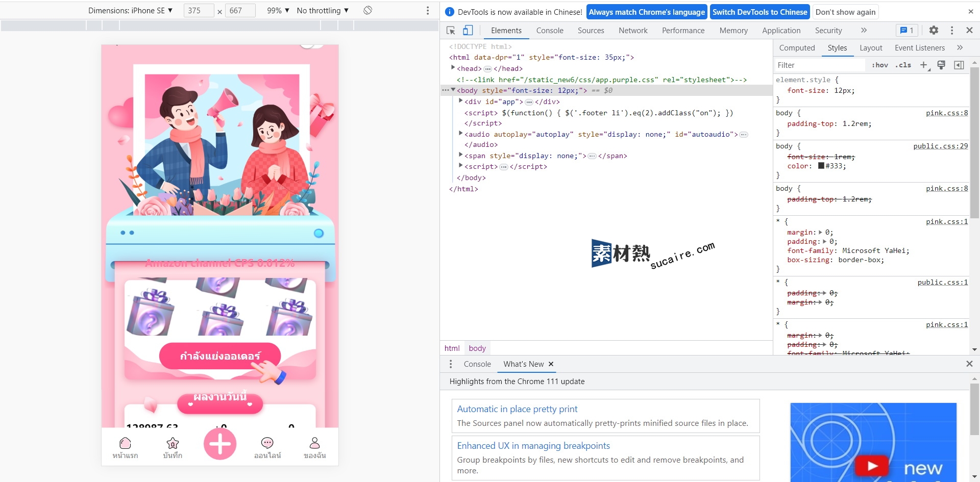
Task: Toggle the computed styles sidebar icon
Action: (959, 65)
